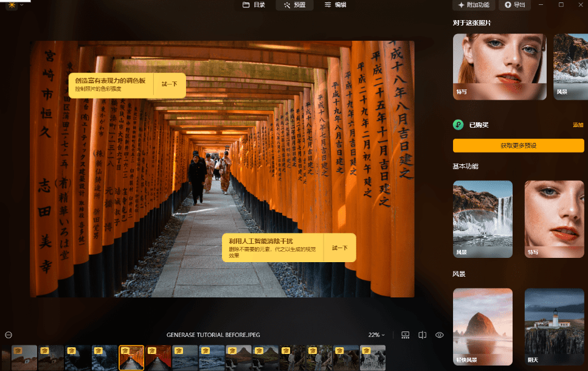Open the Luminar logo menu
Image resolution: width=588 pixels, height=371 pixels.
point(13,5)
